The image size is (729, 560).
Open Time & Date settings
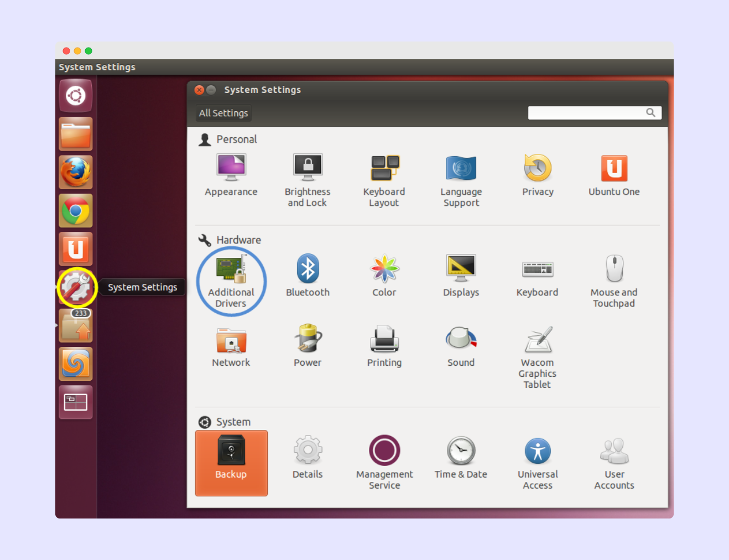point(461,457)
